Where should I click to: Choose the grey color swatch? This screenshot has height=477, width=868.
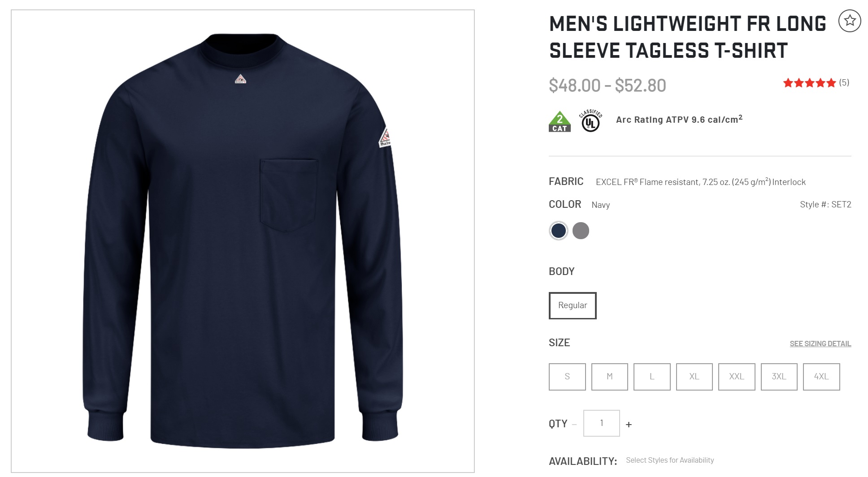point(581,231)
